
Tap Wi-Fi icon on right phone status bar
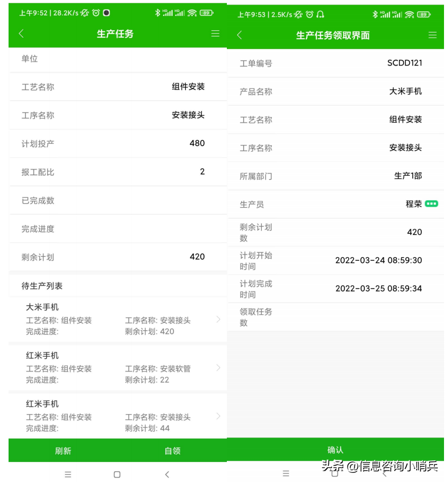pyautogui.click(x=409, y=14)
